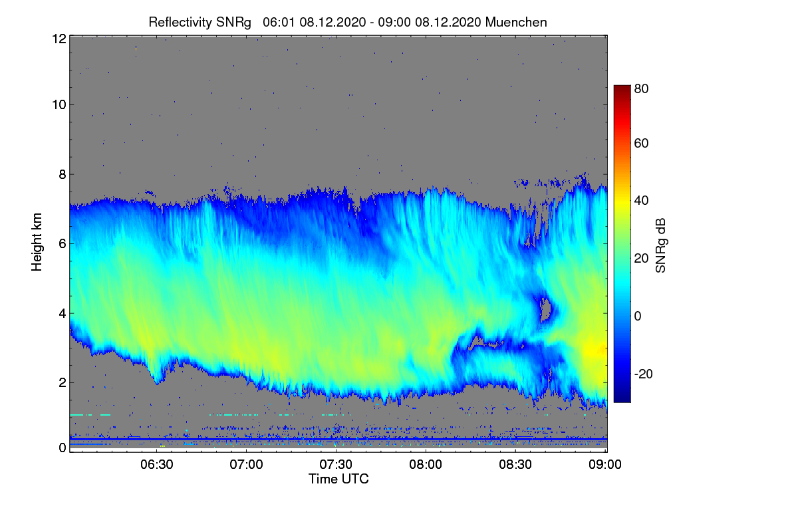Click the "Time UTC" axis label
The height and width of the screenshot is (532, 798).
point(338,479)
